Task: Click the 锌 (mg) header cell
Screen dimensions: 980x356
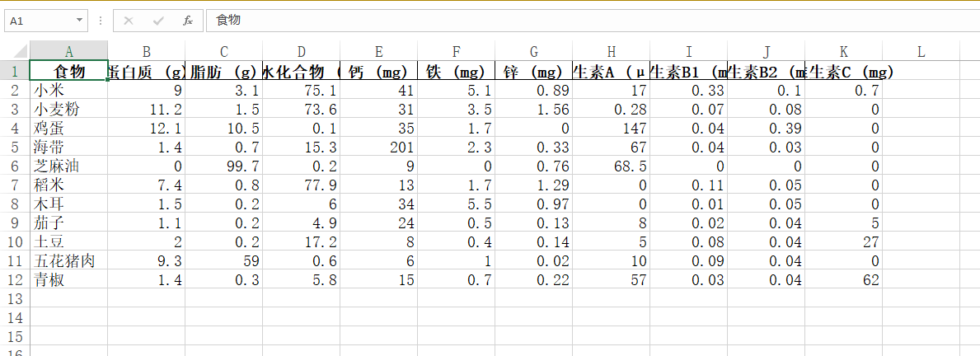Action: 534,71
